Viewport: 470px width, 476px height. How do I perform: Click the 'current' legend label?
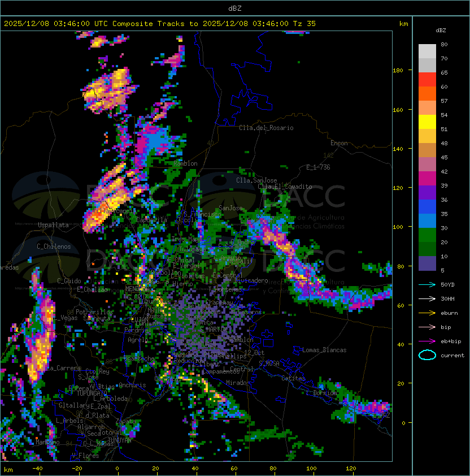(452, 356)
